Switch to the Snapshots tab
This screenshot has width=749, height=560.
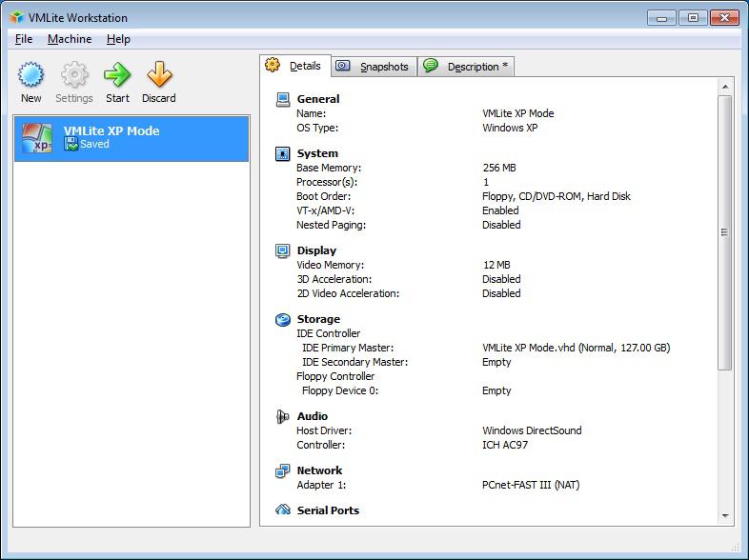374,67
